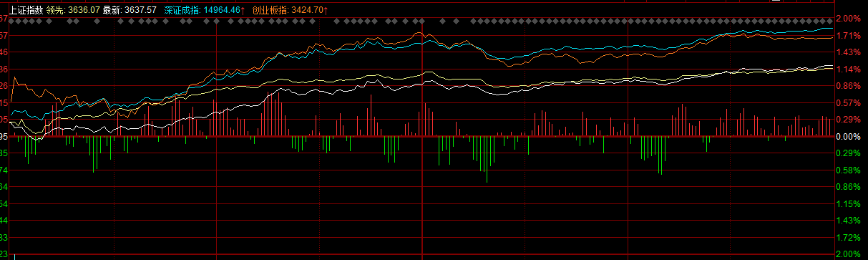Switch to the 创业板指 index label
Image resolution: width=868 pixels, height=260 pixels.
tap(269, 10)
